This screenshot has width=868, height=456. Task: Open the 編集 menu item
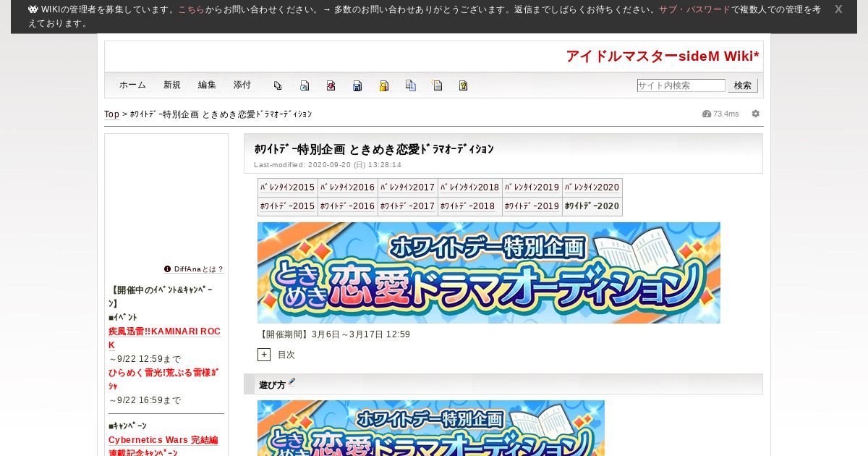(207, 85)
